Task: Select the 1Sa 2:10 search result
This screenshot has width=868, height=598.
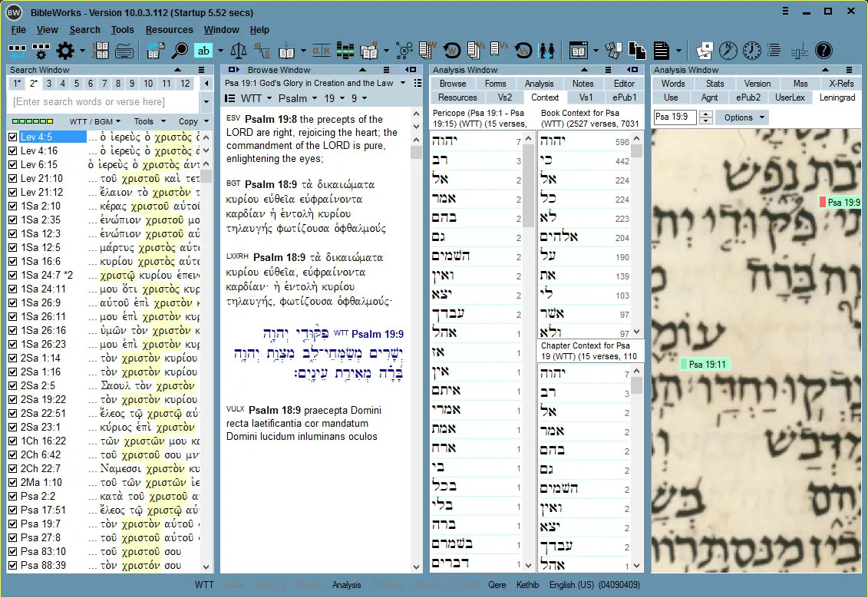Action: coord(40,206)
